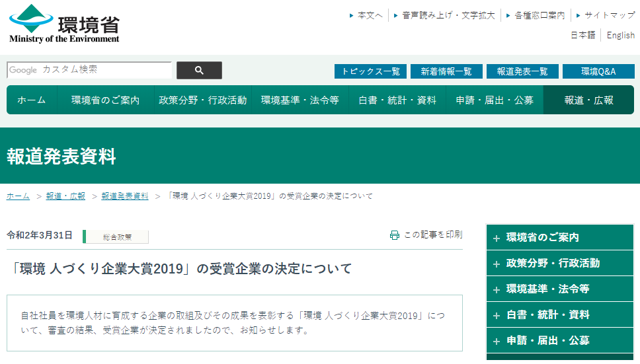640x364 pixels.
Task: Click the magnifier search button
Action: click(x=199, y=70)
